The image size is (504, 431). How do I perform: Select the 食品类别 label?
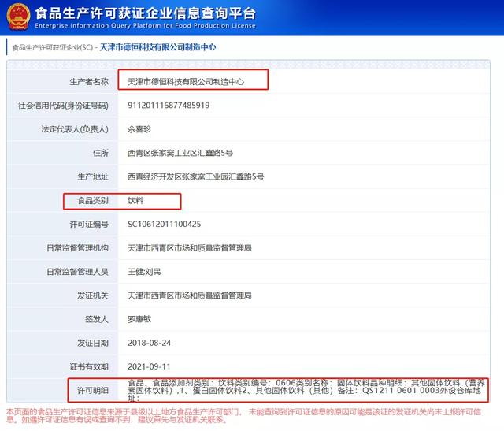pos(93,201)
